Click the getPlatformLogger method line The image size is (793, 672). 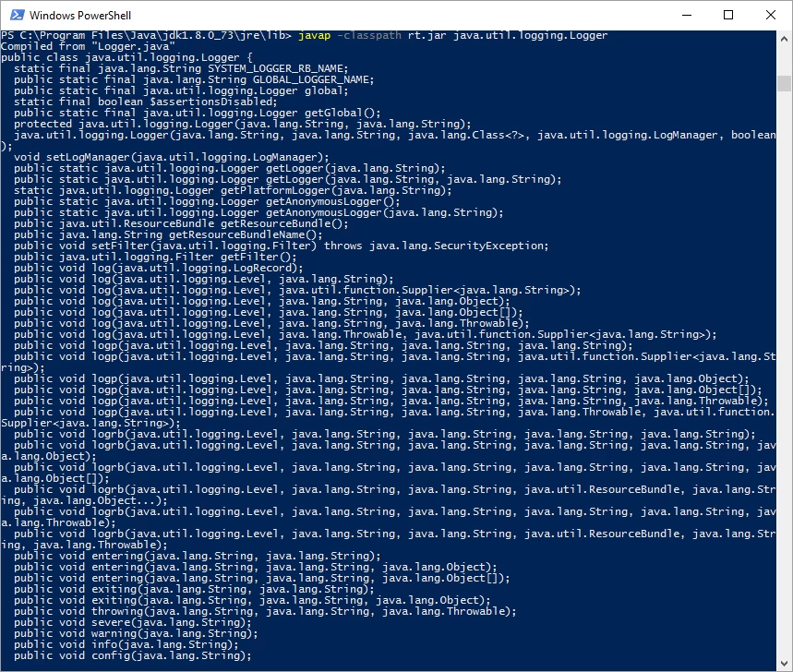point(233,191)
